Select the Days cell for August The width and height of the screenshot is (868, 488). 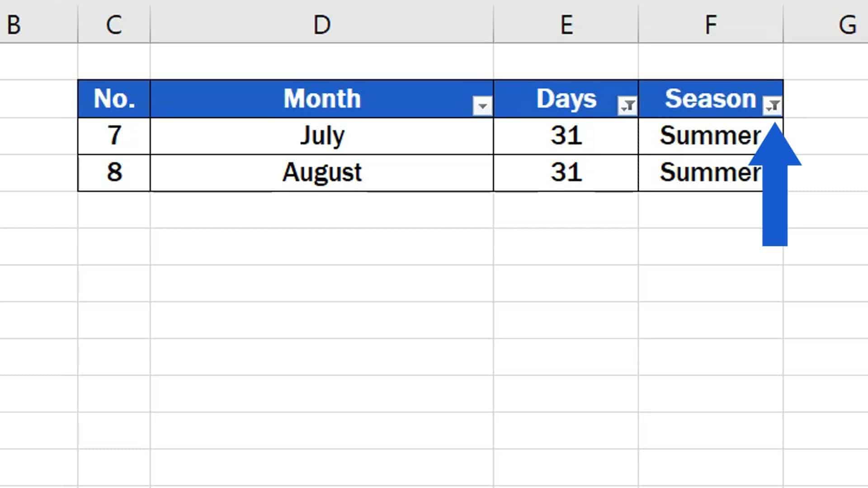(x=566, y=173)
